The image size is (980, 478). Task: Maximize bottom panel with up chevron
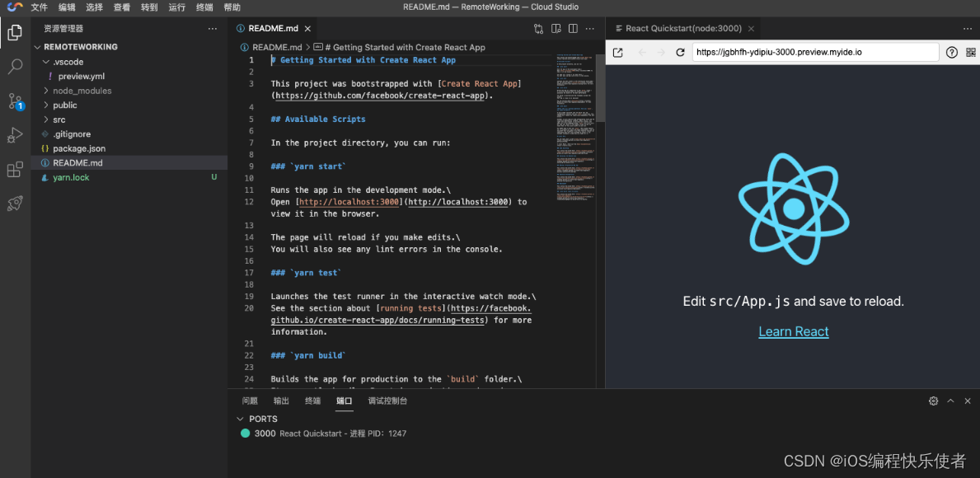950,401
